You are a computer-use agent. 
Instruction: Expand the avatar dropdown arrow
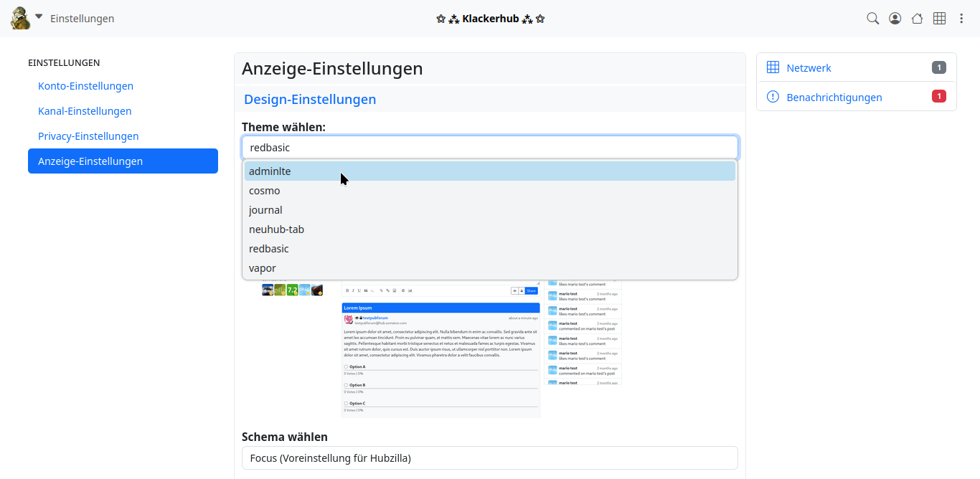(x=39, y=16)
